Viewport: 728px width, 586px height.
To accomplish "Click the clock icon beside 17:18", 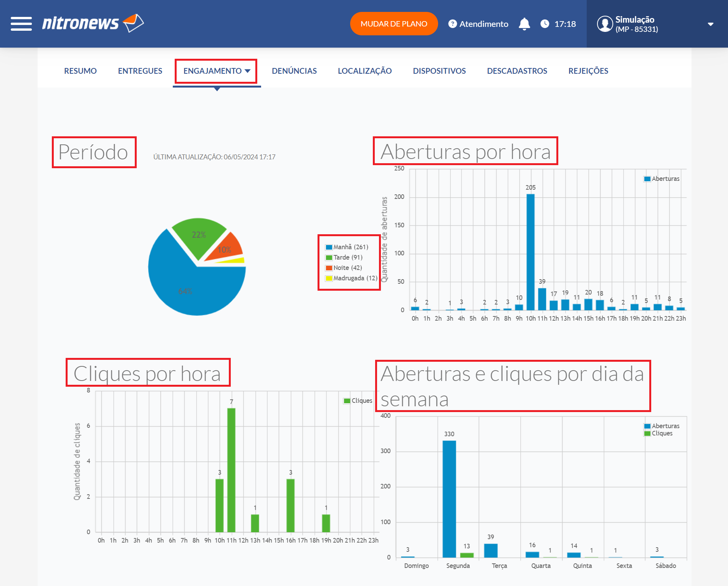I will (x=544, y=24).
